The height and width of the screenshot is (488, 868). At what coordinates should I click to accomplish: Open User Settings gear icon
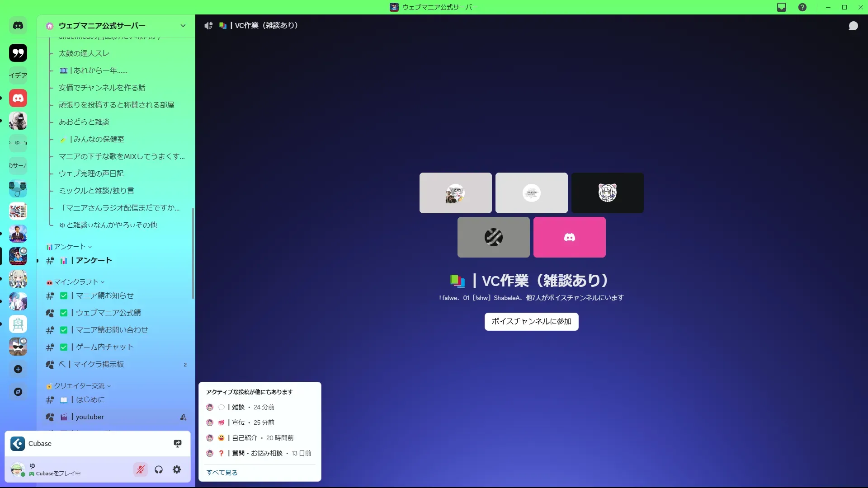(177, 469)
